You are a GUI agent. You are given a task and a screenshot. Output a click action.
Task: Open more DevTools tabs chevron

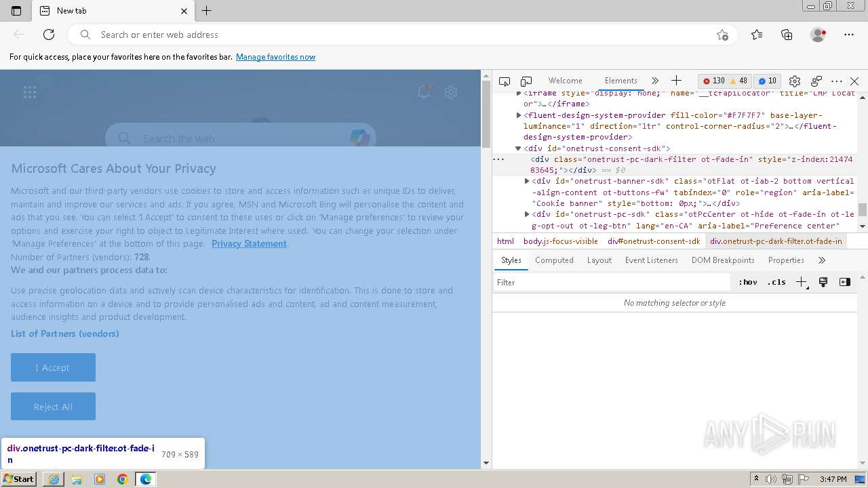click(655, 81)
